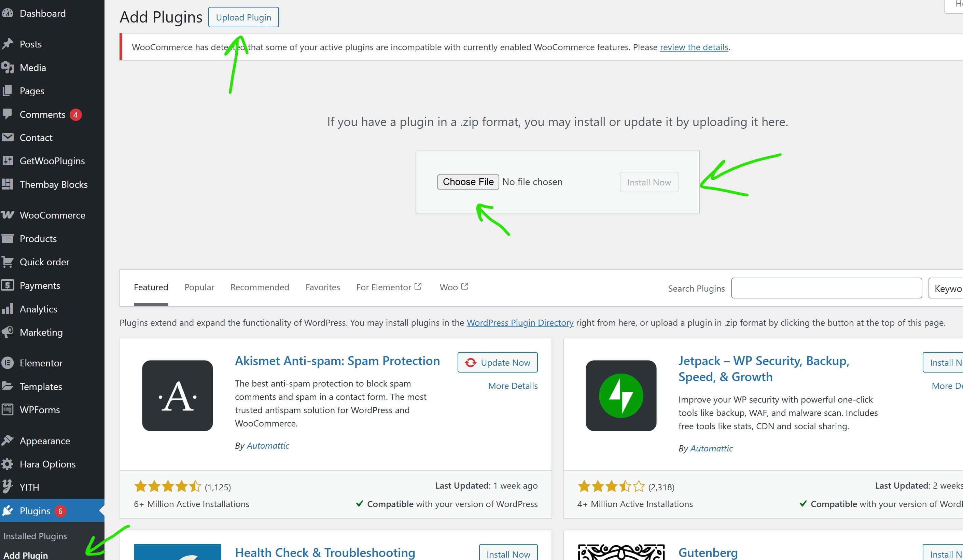
Task: Click Automattic author link under Jetpack
Action: pyautogui.click(x=711, y=448)
